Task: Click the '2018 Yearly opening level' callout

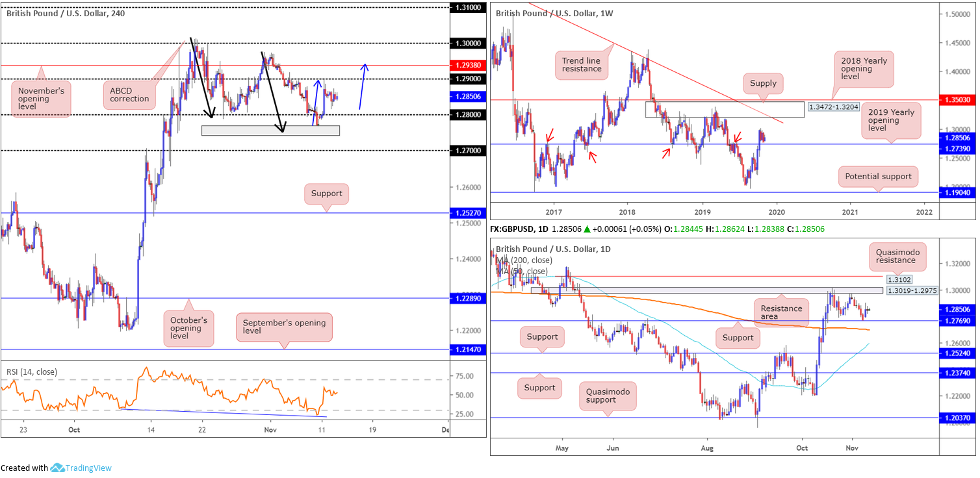Action: tap(864, 68)
